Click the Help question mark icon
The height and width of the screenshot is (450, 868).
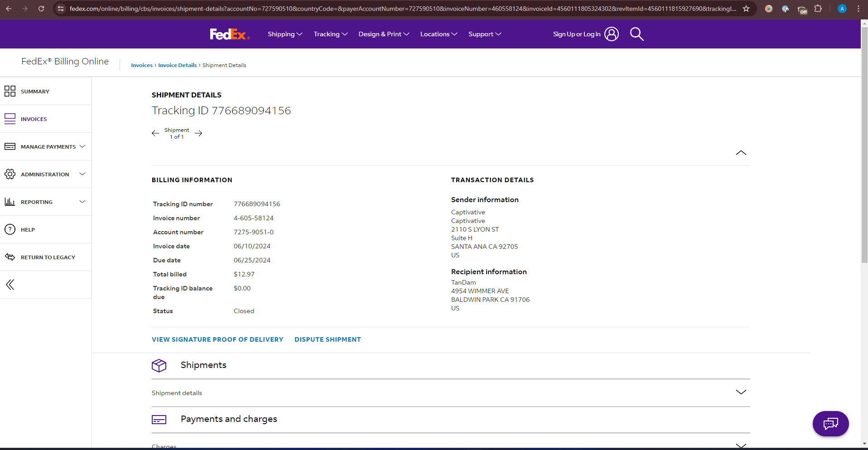click(x=10, y=229)
